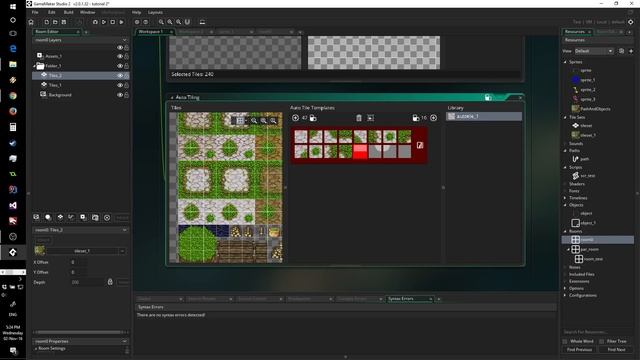Click the Find Next button
Screen dimensions: 640x360
(x=616, y=350)
